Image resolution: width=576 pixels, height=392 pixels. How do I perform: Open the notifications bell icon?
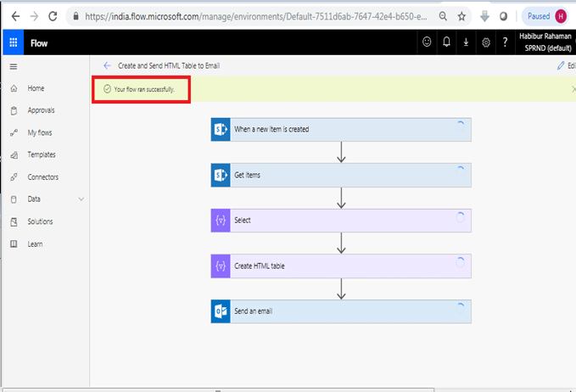click(446, 42)
